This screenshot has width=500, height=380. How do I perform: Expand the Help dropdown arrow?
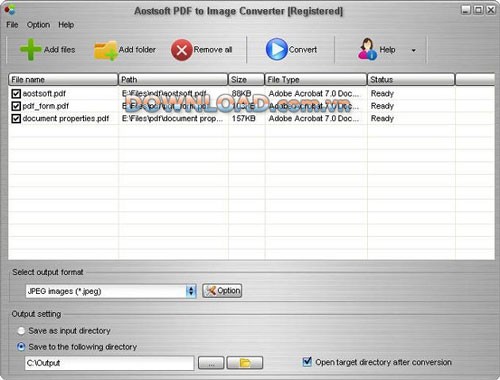click(x=413, y=50)
